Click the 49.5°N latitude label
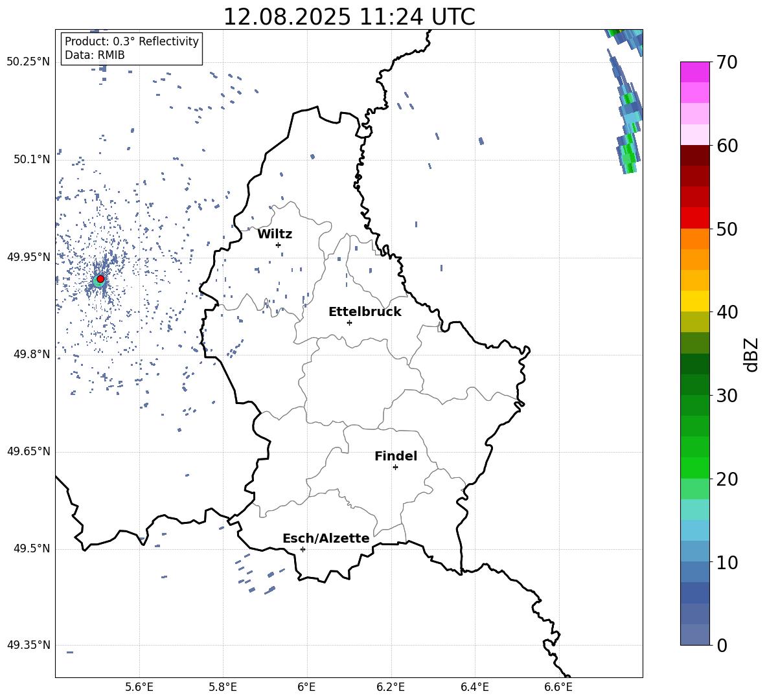Image resolution: width=767 pixels, height=700 pixels. (x=32, y=549)
